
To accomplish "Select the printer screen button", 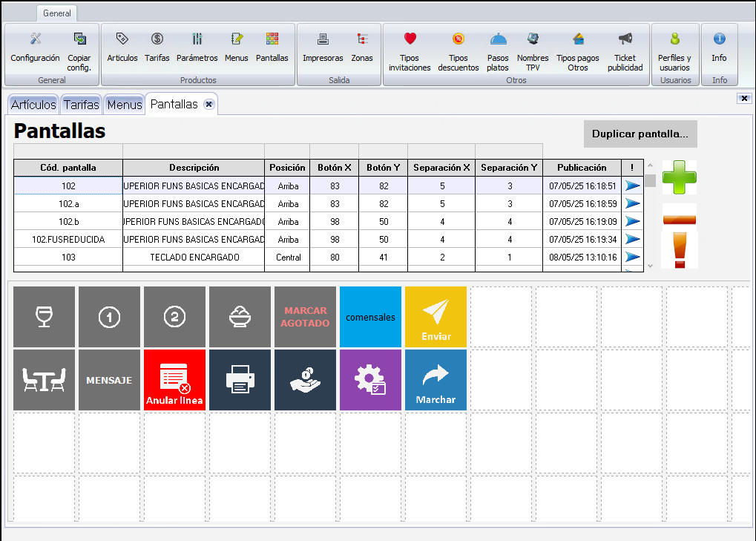I will pos(240,380).
